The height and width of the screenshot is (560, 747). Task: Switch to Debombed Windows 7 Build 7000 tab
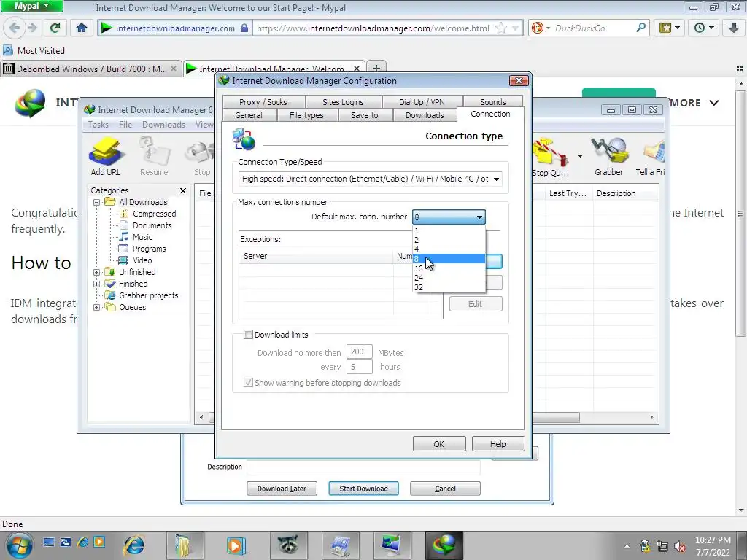point(91,69)
